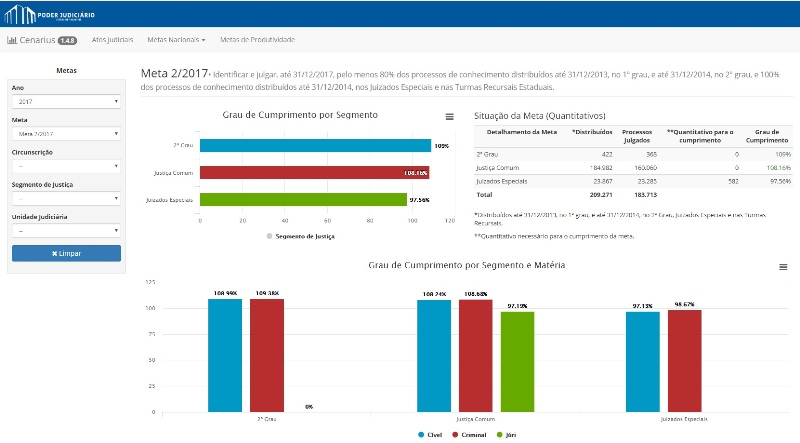Click the red Justiça Comum horizontal bar
Image resolution: width=800 pixels, height=443 pixels.
(314, 172)
